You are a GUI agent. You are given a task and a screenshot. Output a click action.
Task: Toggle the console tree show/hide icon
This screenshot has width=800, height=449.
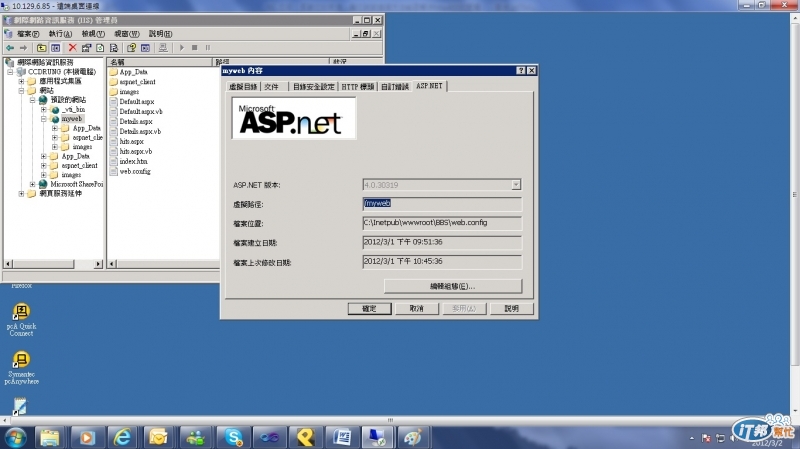click(56, 48)
